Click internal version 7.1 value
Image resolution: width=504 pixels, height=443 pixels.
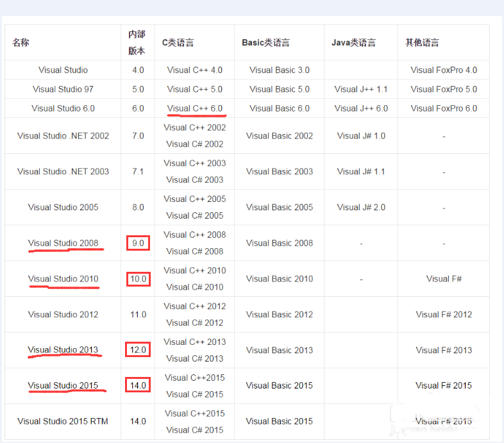(139, 171)
